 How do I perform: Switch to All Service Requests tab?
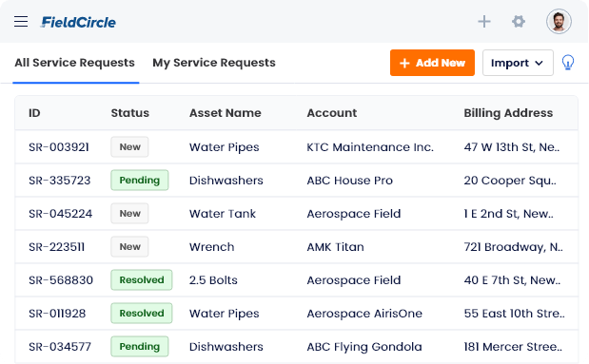coord(75,63)
